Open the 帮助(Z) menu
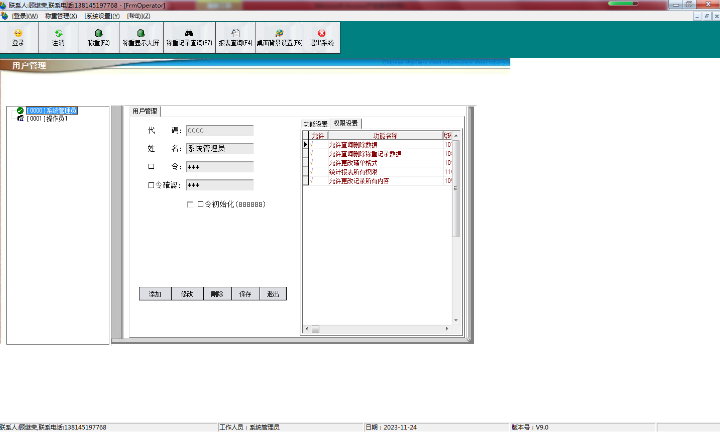Image resolution: width=720 pixels, height=432 pixels. coord(139,16)
